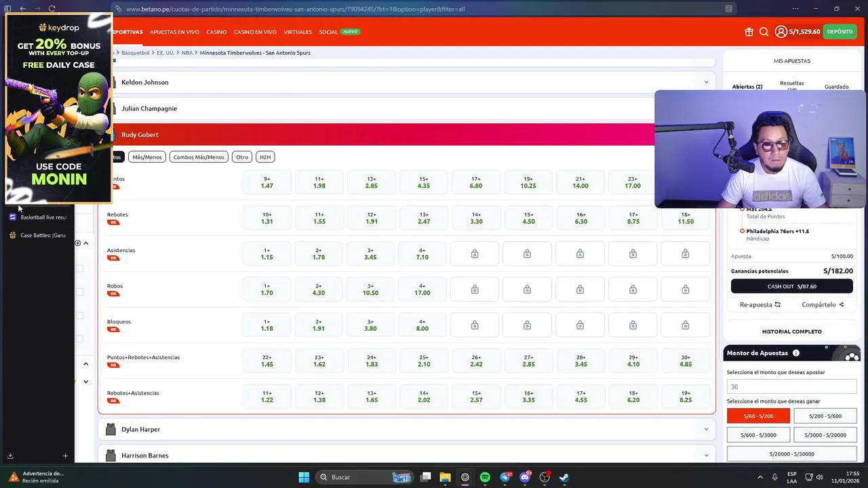
Task: Open File Explorer from the taskbar
Action: point(446,477)
